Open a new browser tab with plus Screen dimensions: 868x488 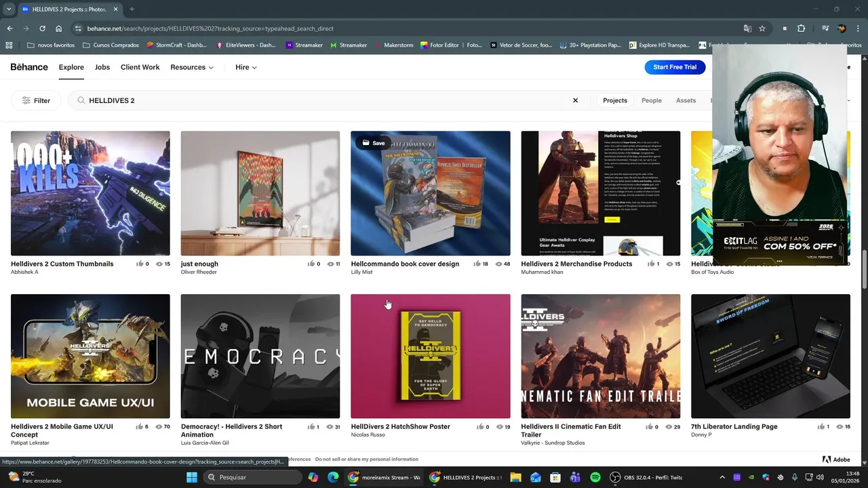(132, 9)
